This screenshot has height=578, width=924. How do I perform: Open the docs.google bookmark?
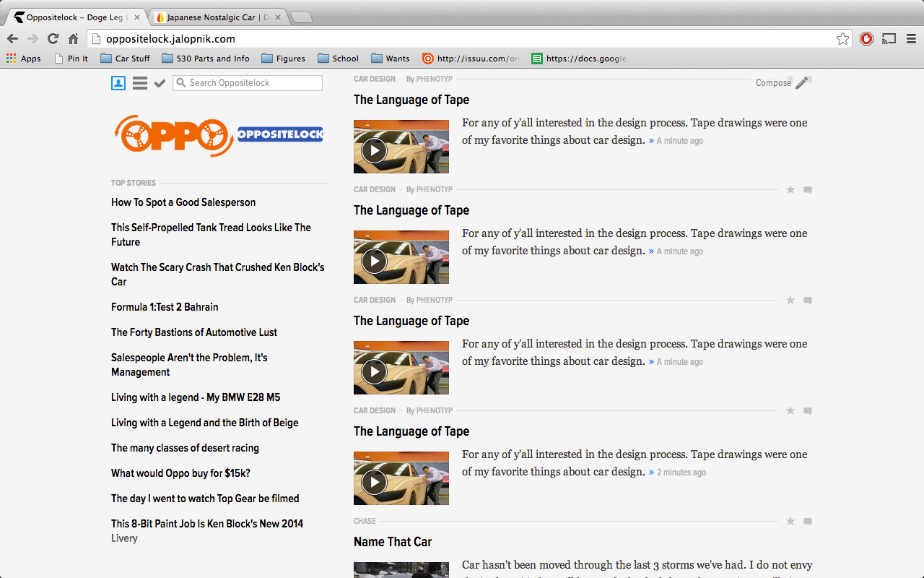[579, 59]
